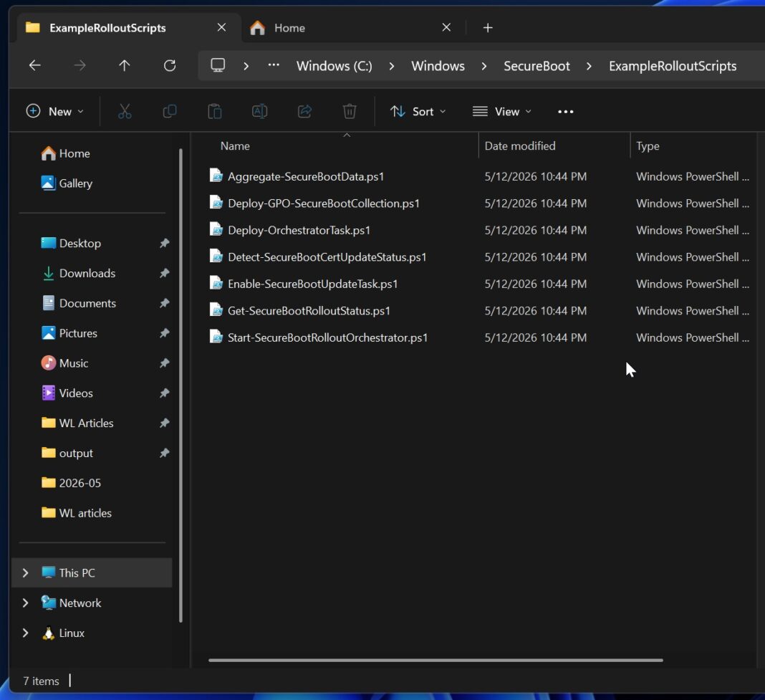Unpin Downloads using its pin icon
Image resolution: width=765 pixels, height=700 pixels.
pos(165,273)
